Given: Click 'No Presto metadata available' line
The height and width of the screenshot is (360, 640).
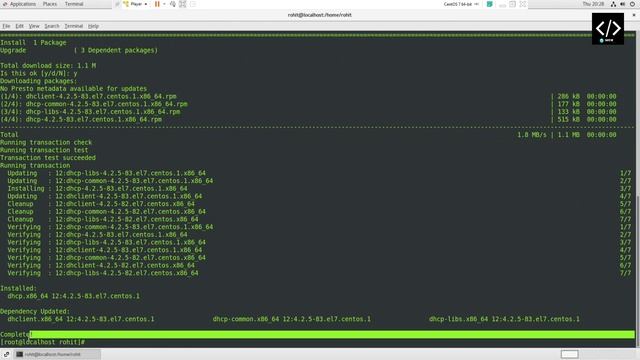Looking at the screenshot, I should pos(73,89).
